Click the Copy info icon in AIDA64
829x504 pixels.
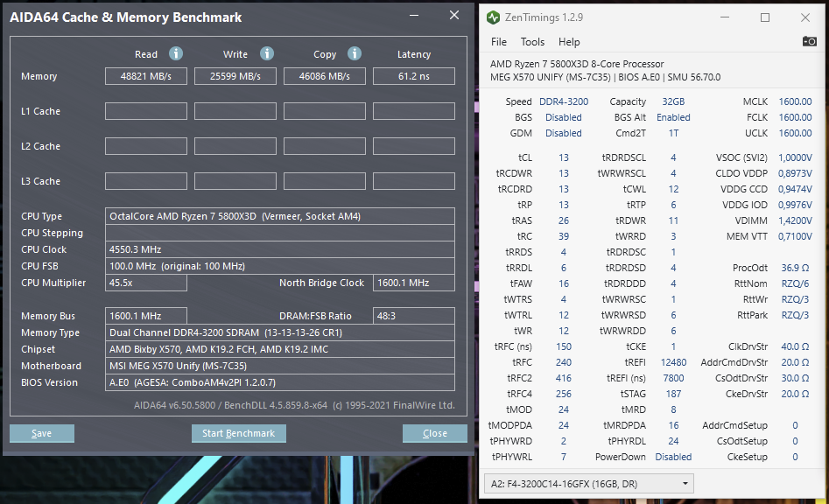coord(355,53)
